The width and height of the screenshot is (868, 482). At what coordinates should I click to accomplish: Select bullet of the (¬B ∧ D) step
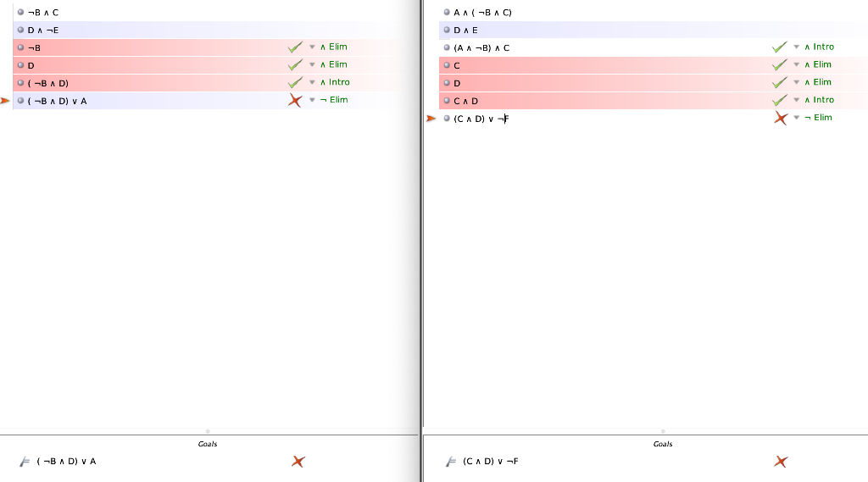(20, 83)
